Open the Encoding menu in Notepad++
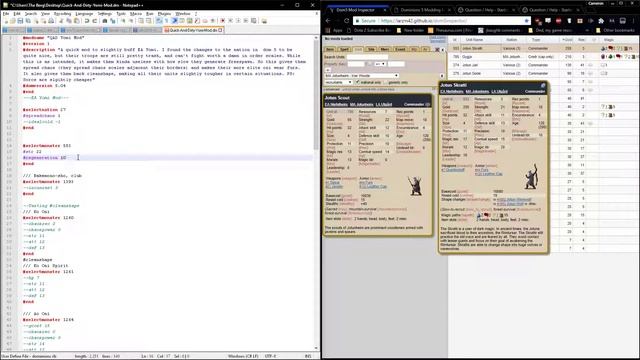 pos(62,13)
